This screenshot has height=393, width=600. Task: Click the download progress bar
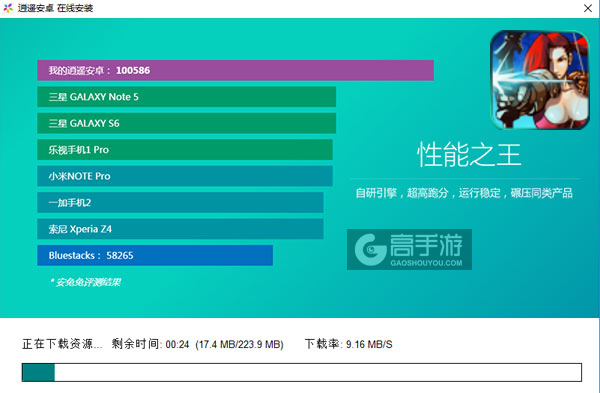pos(302,372)
